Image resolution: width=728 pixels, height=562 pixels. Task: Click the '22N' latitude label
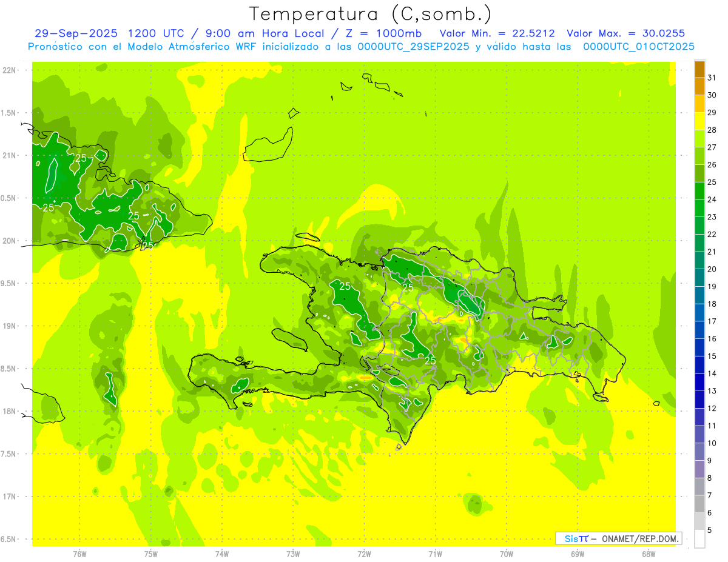coord(9,70)
